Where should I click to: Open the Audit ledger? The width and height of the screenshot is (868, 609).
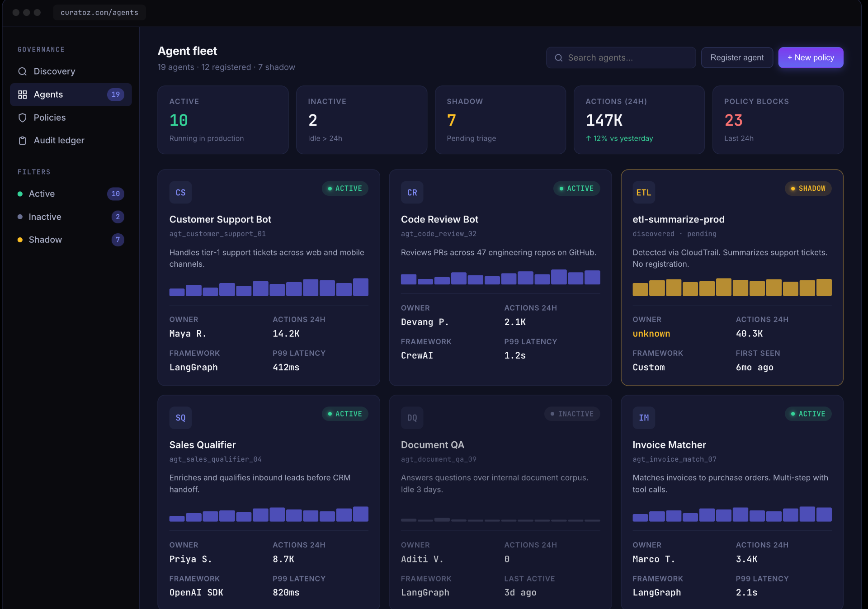pyautogui.click(x=71, y=141)
